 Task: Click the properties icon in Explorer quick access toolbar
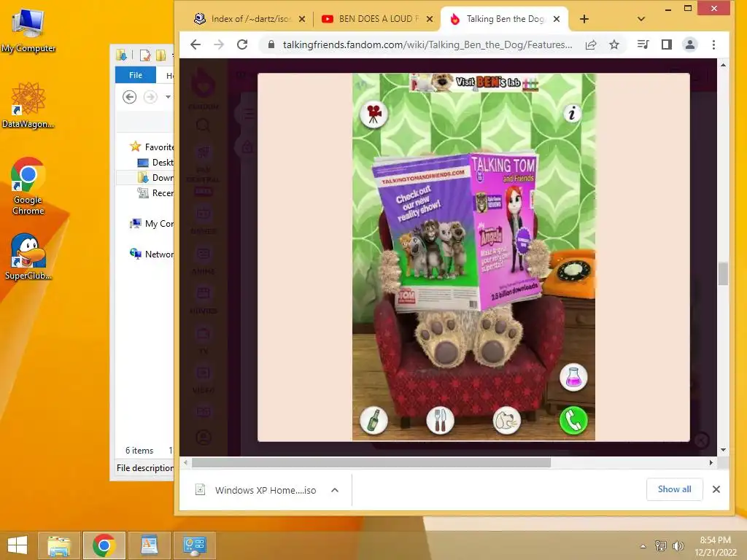click(145, 55)
